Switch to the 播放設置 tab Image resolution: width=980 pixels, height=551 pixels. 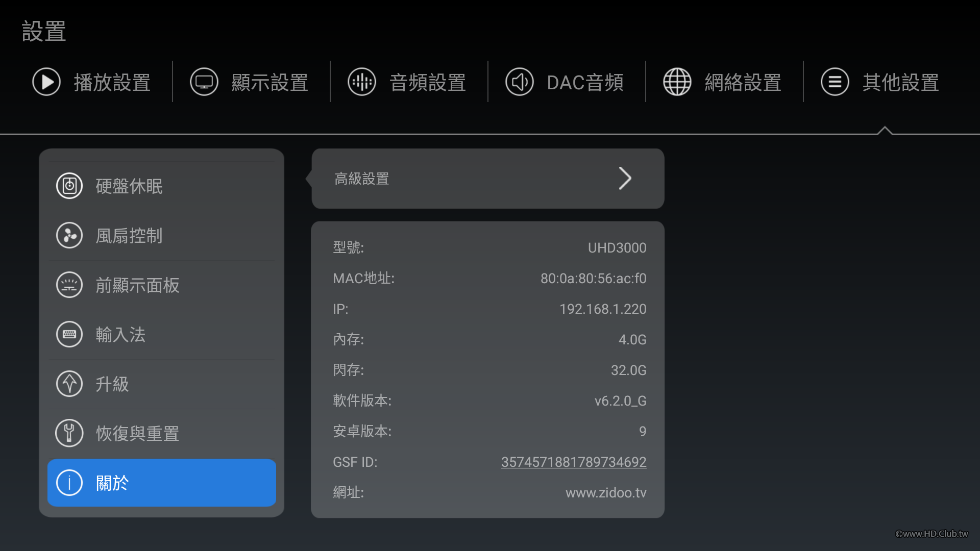[112, 82]
